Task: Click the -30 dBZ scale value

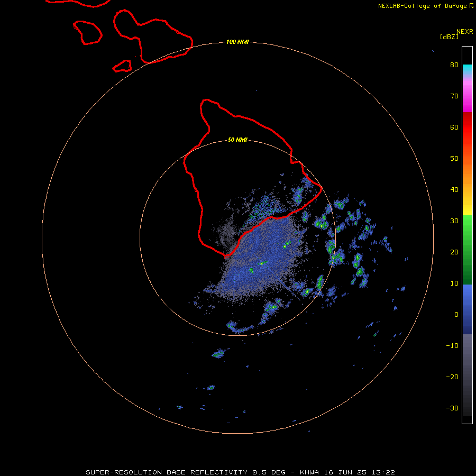Action: coord(452,408)
